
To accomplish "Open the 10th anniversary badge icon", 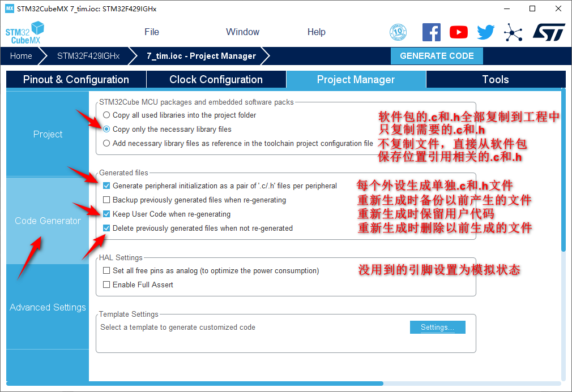I will coord(399,32).
